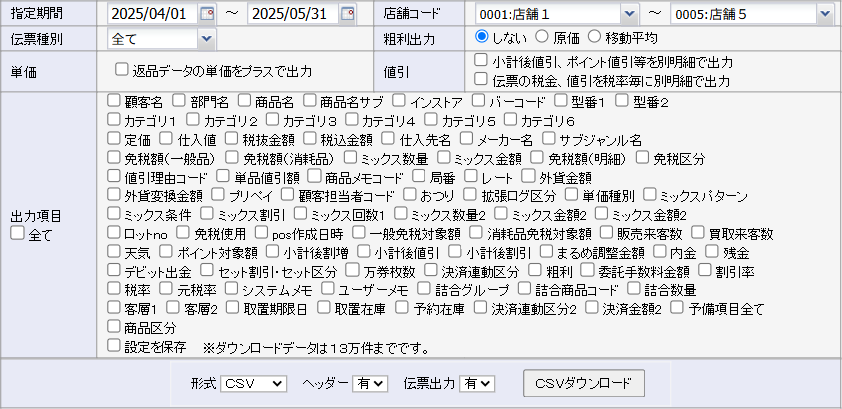Check the ポイント対象額 checkbox

click(x=166, y=251)
